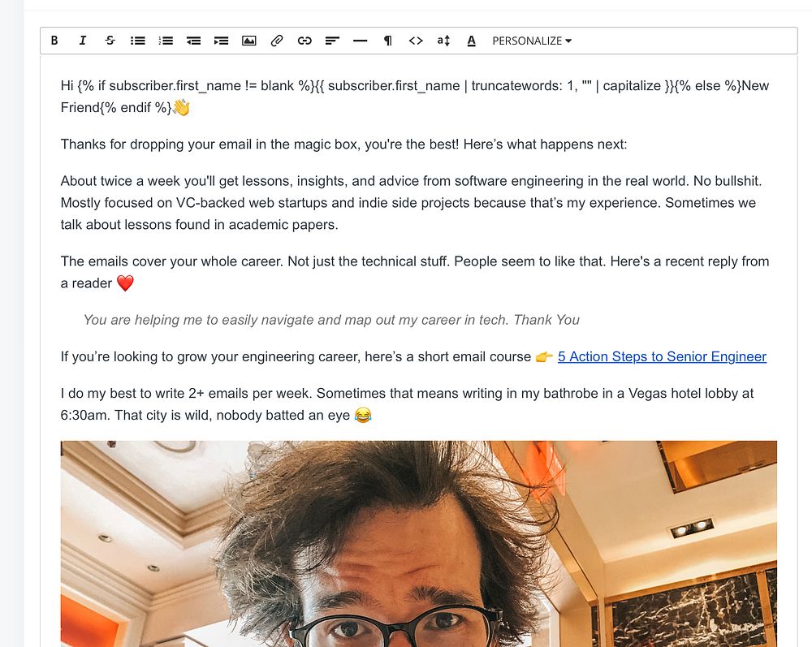
Task: Click the 'Hi {% if subscriber.first_name' greeting line
Action: point(414,97)
